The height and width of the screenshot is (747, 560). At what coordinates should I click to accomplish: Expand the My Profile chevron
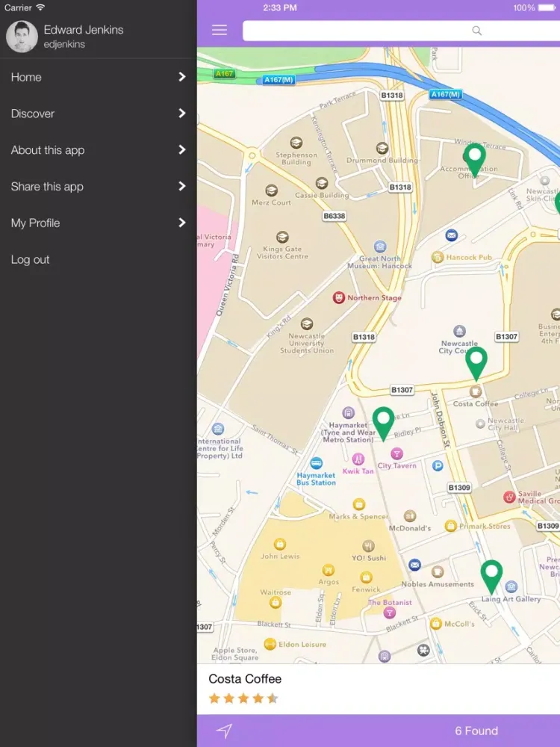tap(182, 223)
